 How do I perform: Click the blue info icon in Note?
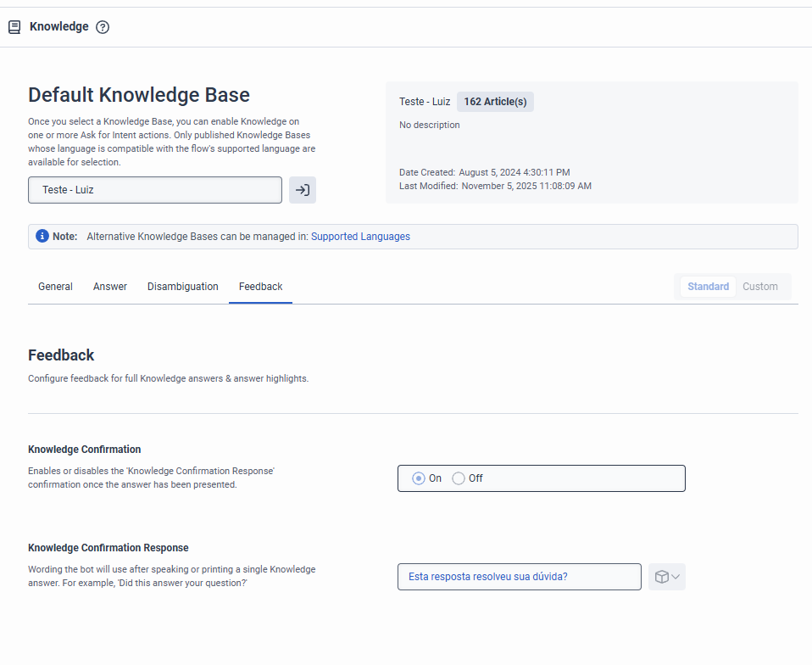pos(42,236)
